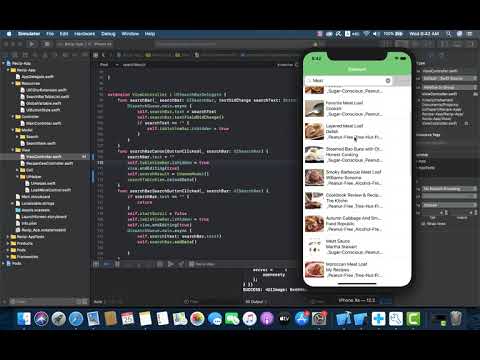Expand the Recip-AppTests folder triangle

pos(8,237)
